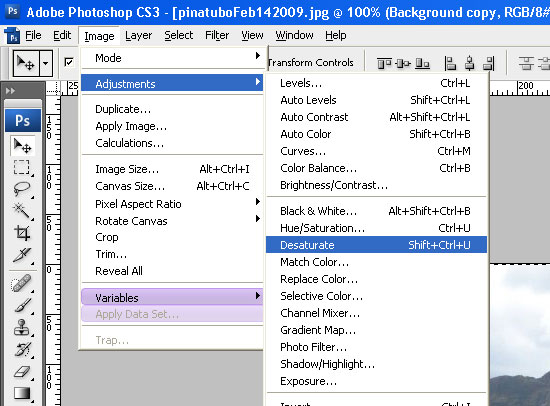The width and height of the screenshot is (550, 406).
Task: Select the Clone Stamp tool
Action: click(x=22, y=327)
